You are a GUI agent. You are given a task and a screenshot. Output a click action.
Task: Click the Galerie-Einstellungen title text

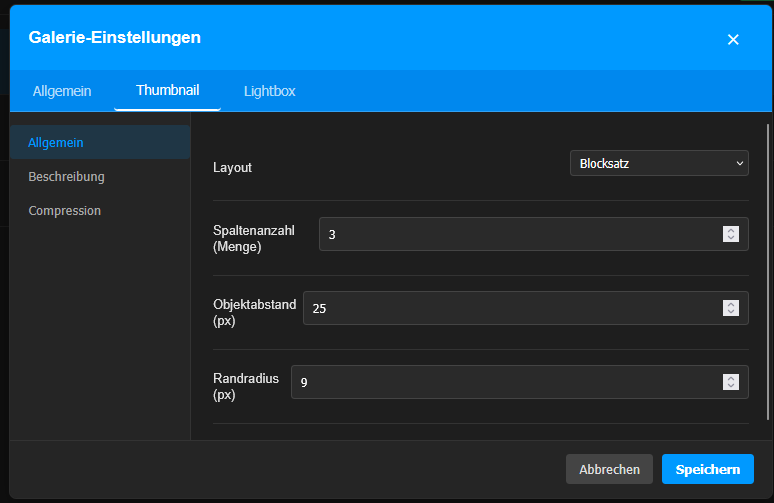coord(115,38)
